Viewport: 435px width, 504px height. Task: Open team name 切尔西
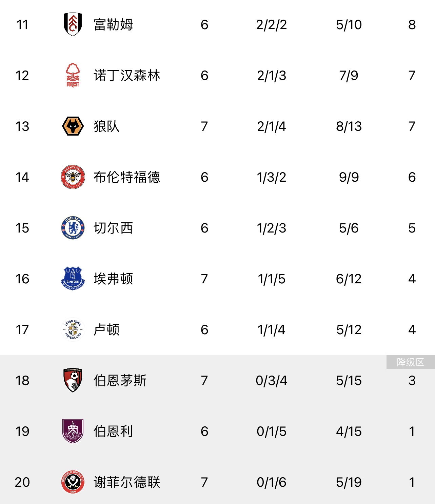(x=113, y=228)
